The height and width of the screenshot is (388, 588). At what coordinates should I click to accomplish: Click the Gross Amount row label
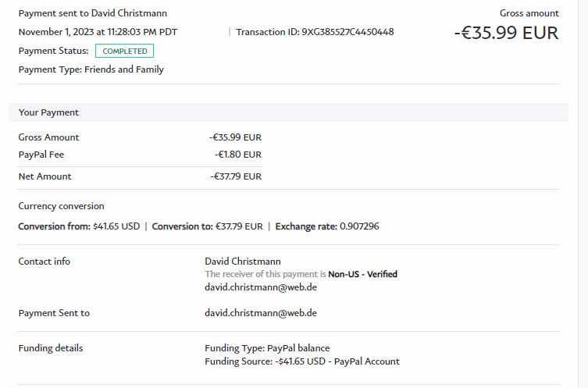(x=48, y=137)
